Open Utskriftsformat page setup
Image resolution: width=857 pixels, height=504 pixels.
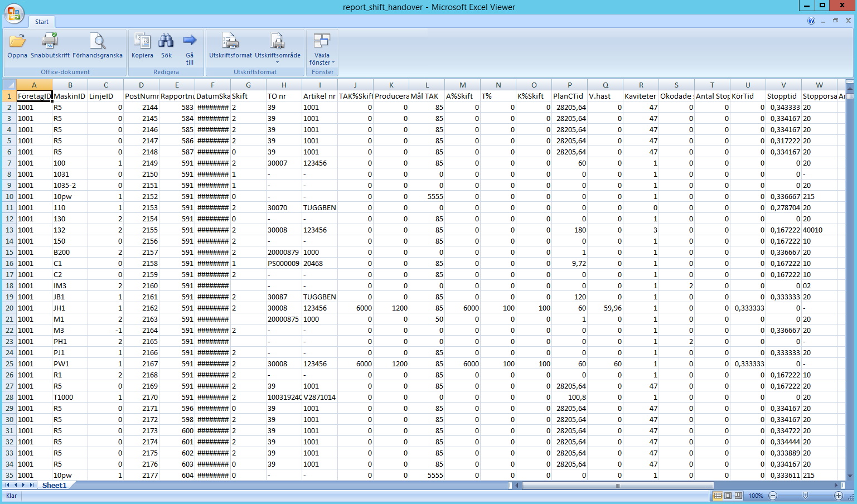230,45
